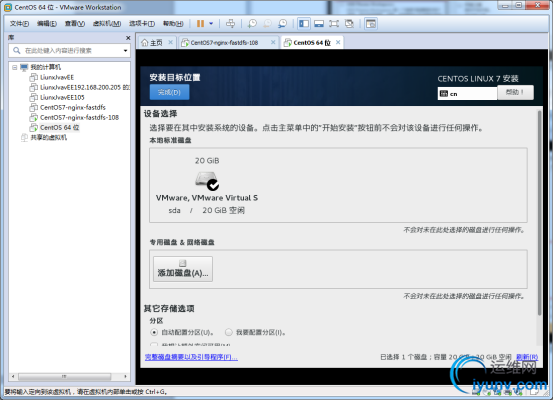Click the library scrollbar right arrow
The height and width of the screenshot is (401, 553).
[x=125, y=376]
